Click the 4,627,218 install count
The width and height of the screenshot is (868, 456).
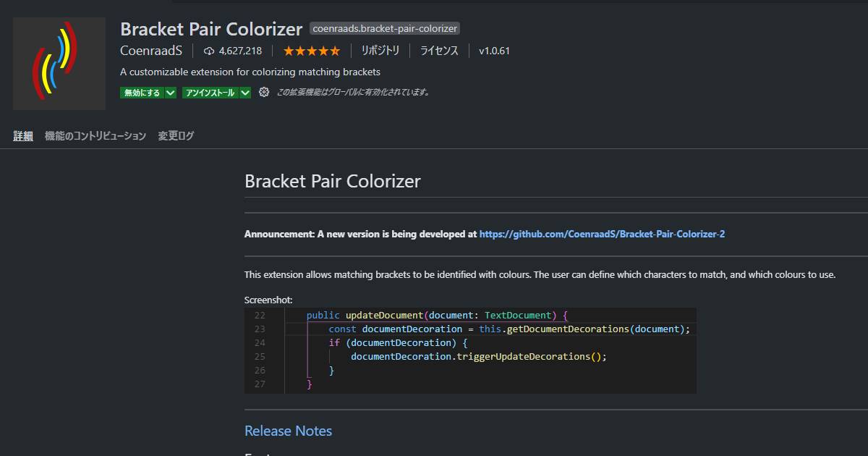pos(240,51)
